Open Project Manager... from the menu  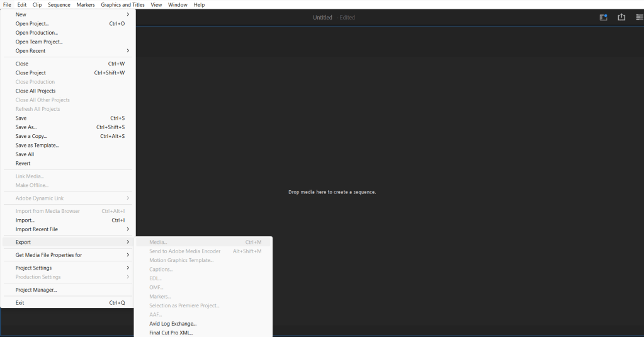coord(37,290)
